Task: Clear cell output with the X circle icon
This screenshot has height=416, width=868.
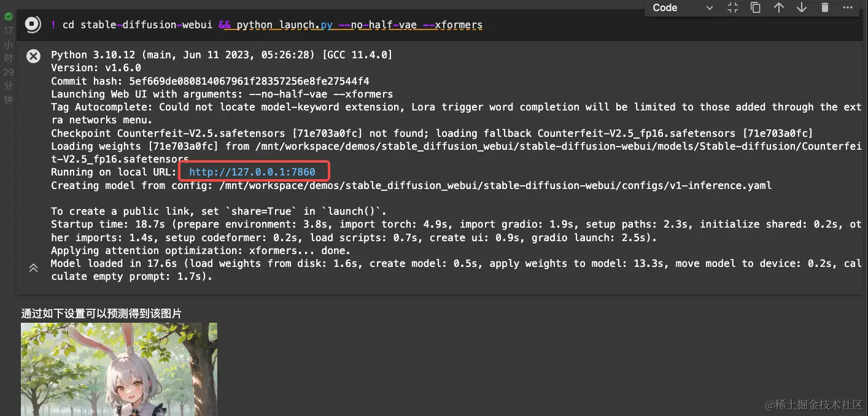Action: click(x=33, y=56)
